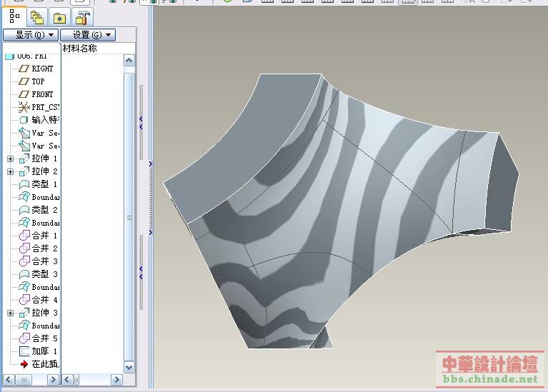The width and height of the screenshot is (548, 392).
Task: Open the hammer Connections tab
Action: (x=83, y=17)
